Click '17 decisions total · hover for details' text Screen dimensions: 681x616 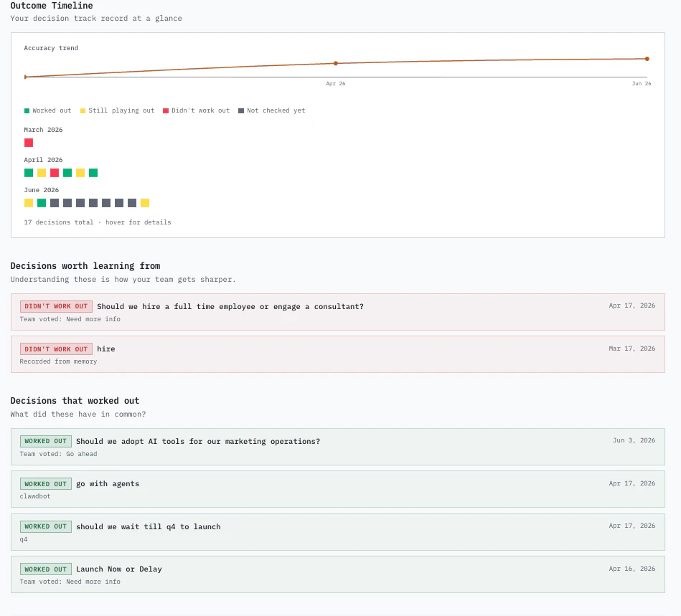pos(98,222)
